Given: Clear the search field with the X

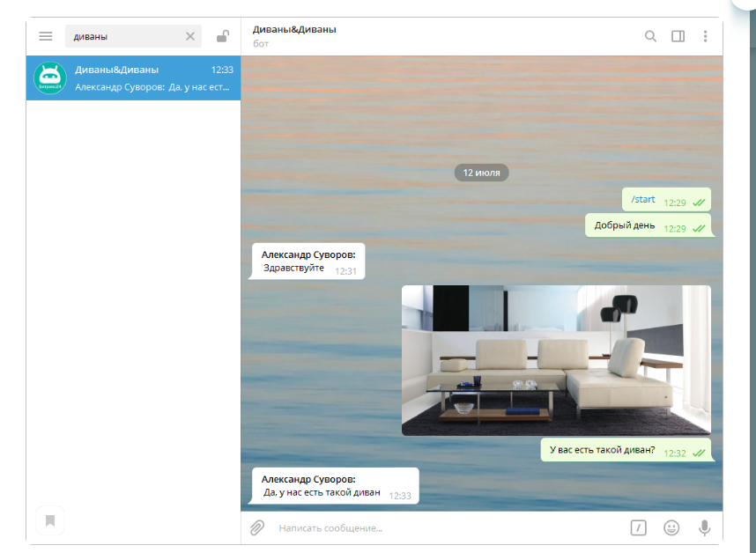Looking at the screenshot, I should tap(190, 36).
